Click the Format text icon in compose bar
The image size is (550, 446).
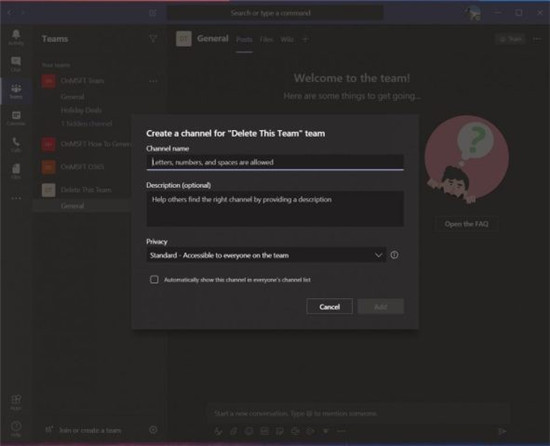(218, 431)
